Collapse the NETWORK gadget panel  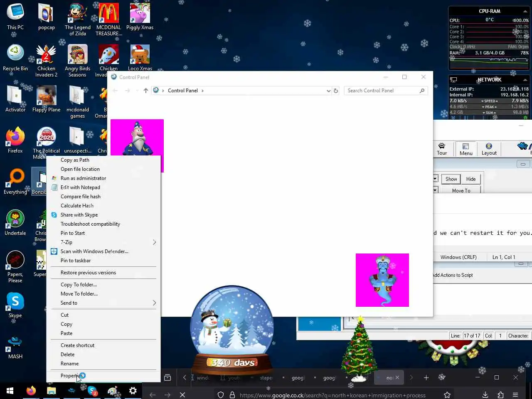point(525,80)
